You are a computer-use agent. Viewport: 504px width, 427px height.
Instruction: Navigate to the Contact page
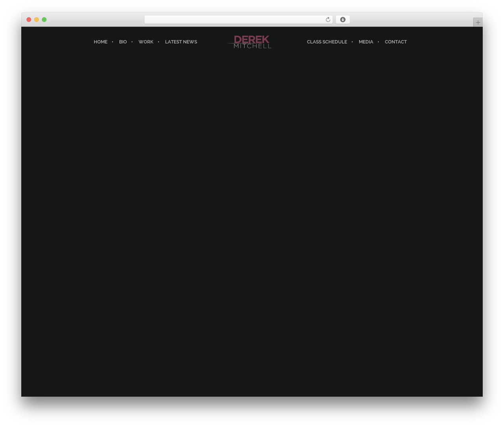(x=396, y=42)
